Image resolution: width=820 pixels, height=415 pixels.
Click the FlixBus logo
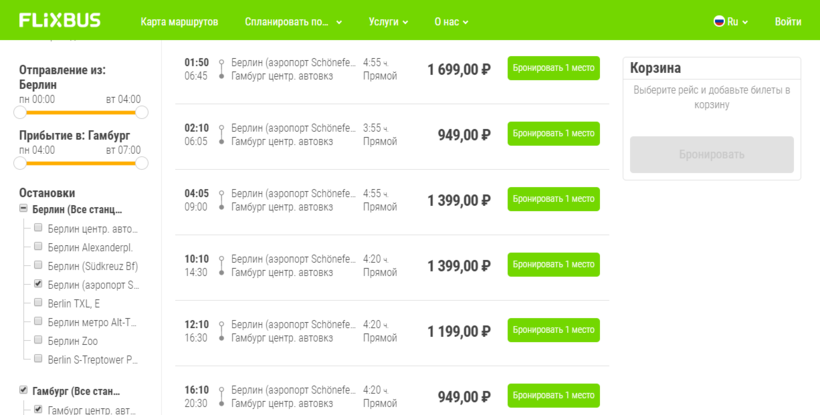click(60, 20)
